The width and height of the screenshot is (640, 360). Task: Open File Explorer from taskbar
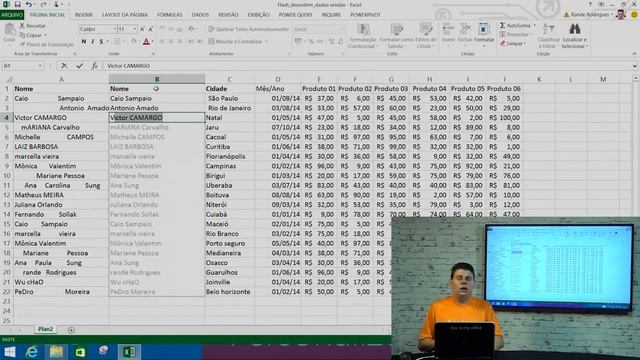pos(56,352)
